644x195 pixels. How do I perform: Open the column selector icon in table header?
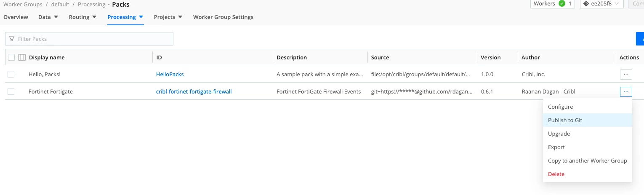22,57
